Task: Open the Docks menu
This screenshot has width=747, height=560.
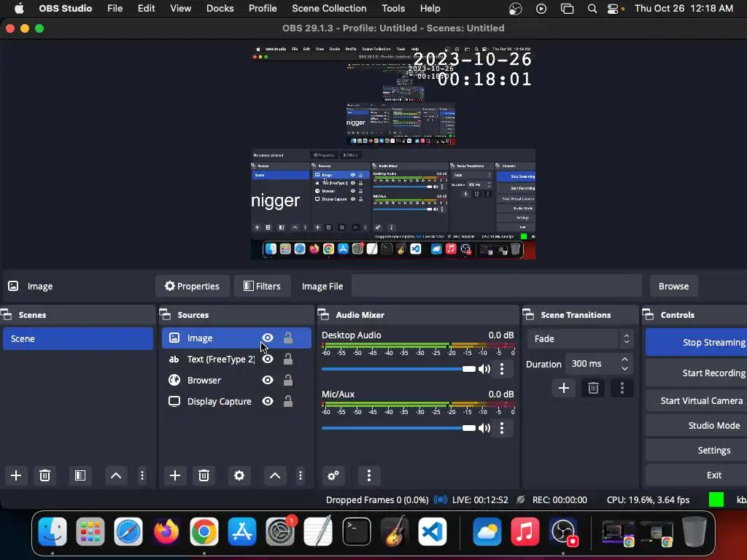Action: pos(220,8)
